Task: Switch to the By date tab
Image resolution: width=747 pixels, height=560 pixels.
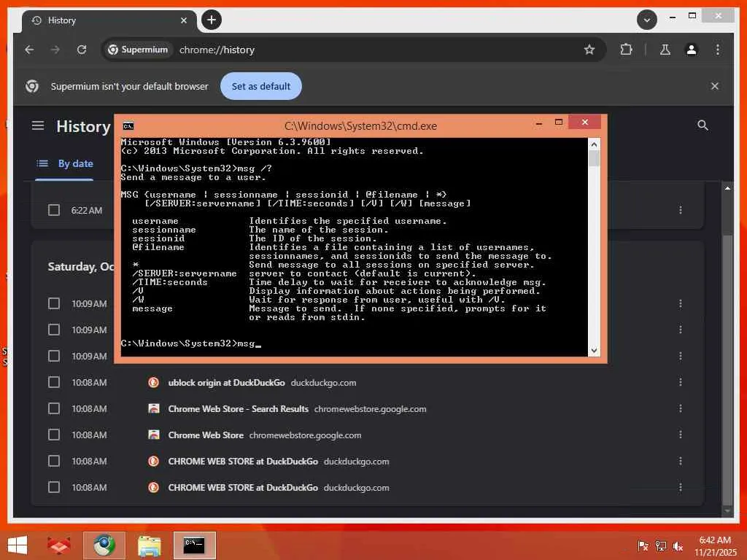Action: point(65,163)
